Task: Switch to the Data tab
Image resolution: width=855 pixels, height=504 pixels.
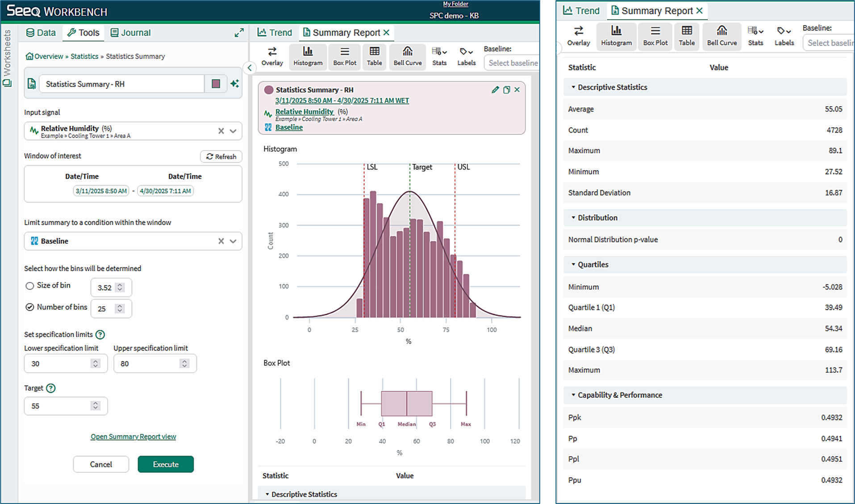Action: (41, 33)
